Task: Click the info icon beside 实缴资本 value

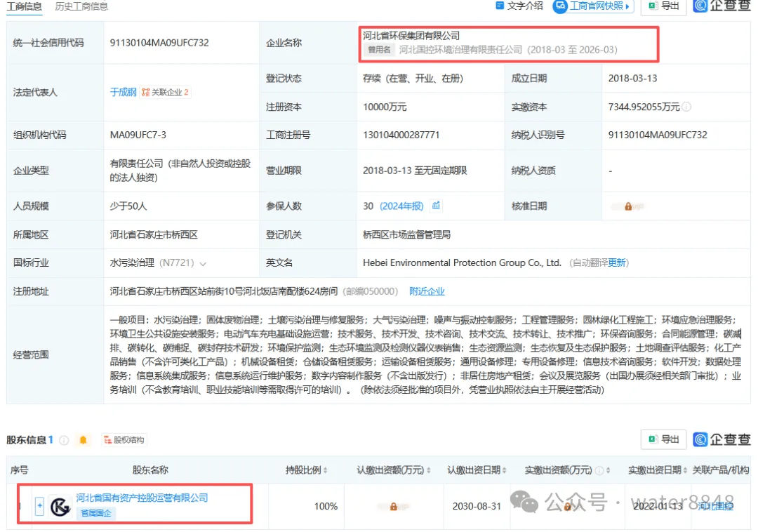Action: (686, 107)
